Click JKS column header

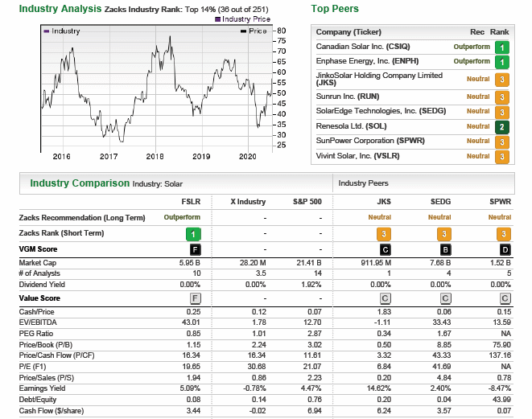384,202
